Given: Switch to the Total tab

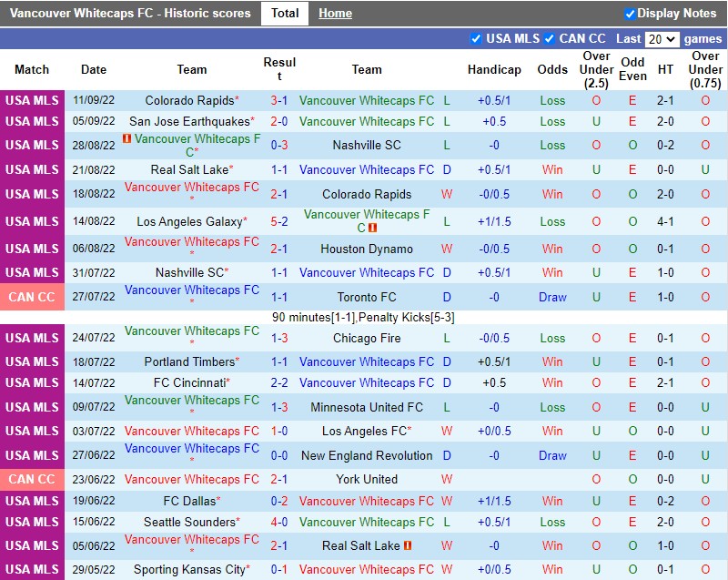Looking at the screenshot, I should [x=285, y=14].
